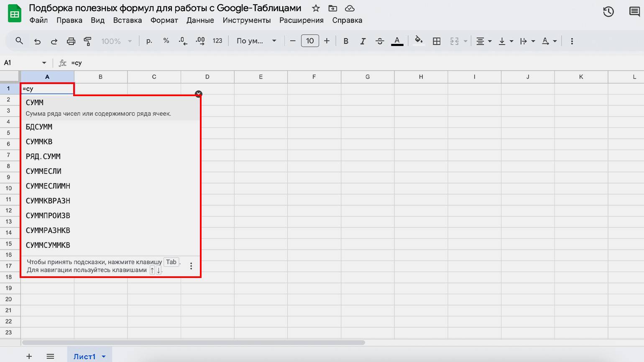Toggle bold formatting

pyautogui.click(x=346, y=41)
